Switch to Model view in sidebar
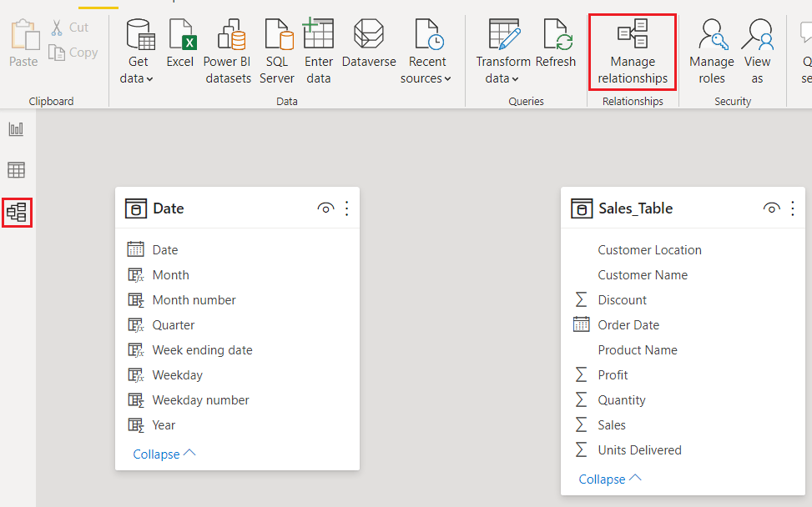Image resolution: width=812 pixels, height=507 pixels. [17, 212]
